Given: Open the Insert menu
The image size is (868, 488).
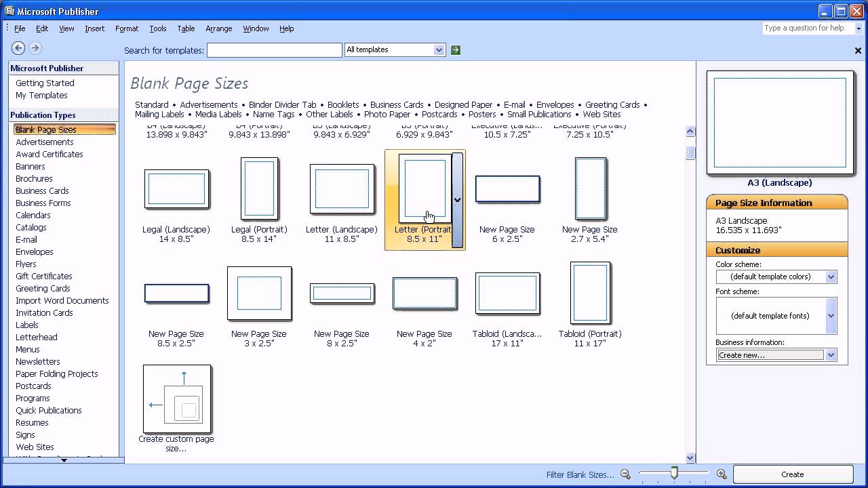Looking at the screenshot, I should coord(94,28).
